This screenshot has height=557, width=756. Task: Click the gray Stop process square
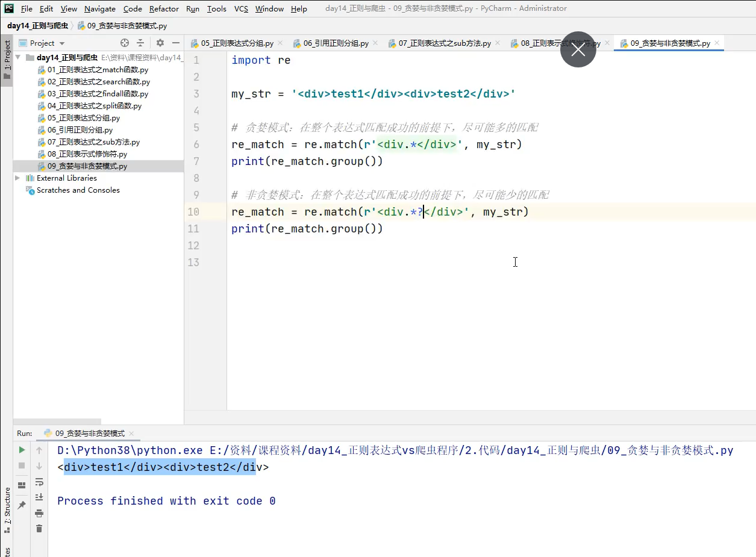tap(22, 465)
